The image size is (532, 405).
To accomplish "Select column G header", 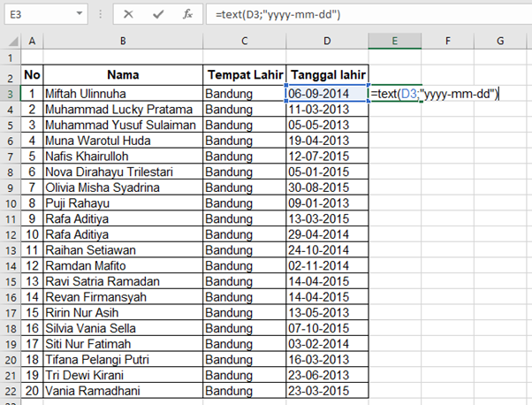I will (500, 41).
